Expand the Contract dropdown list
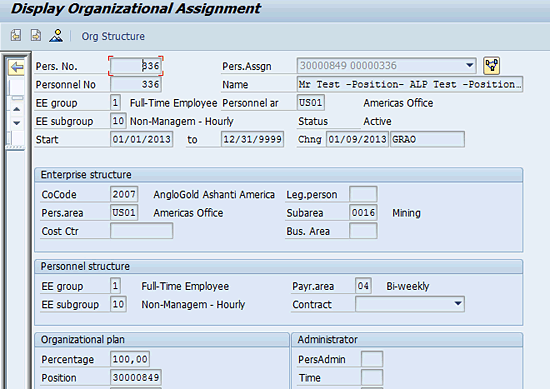The image size is (550, 389). point(458,303)
